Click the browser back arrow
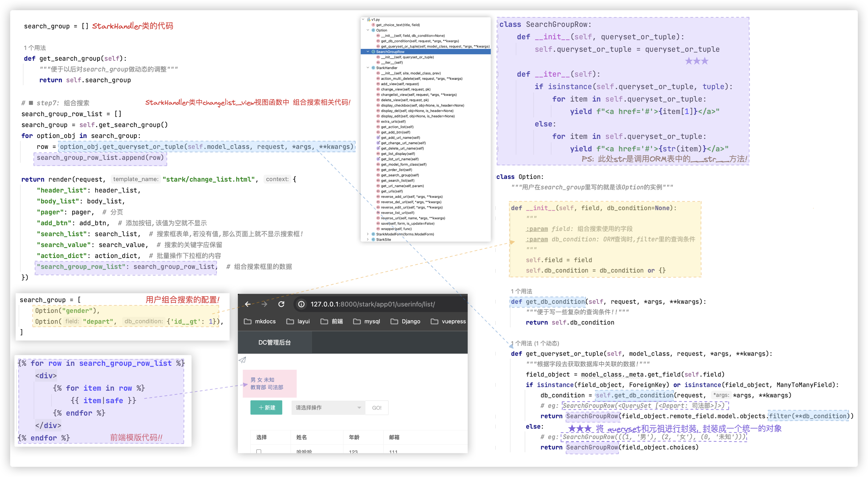 [248, 304]
